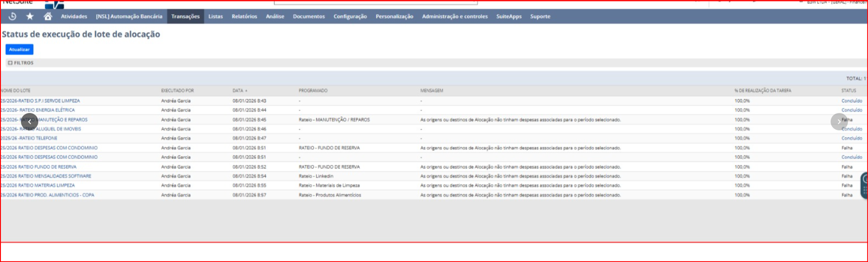Click the Status column header

point(848,91)
